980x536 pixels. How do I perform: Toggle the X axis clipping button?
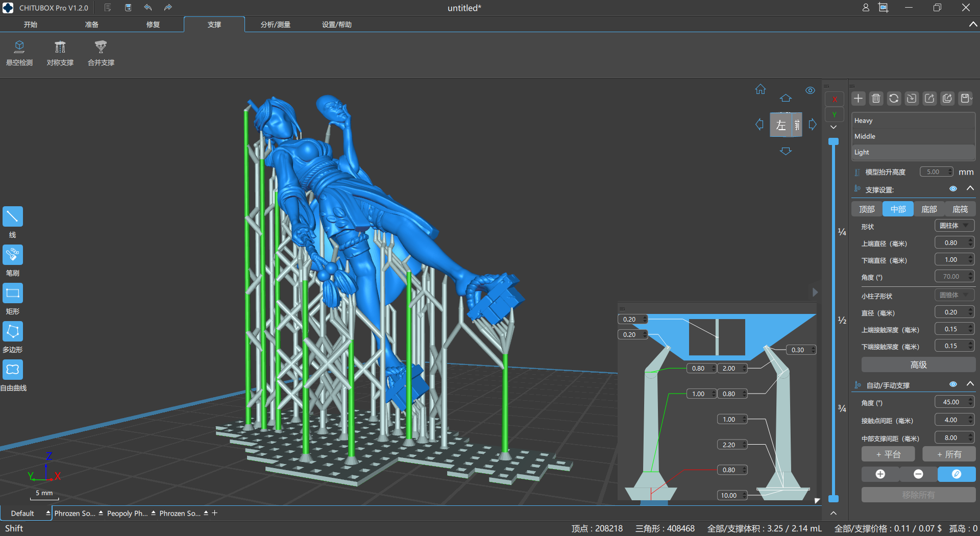[x=834, y=100]
